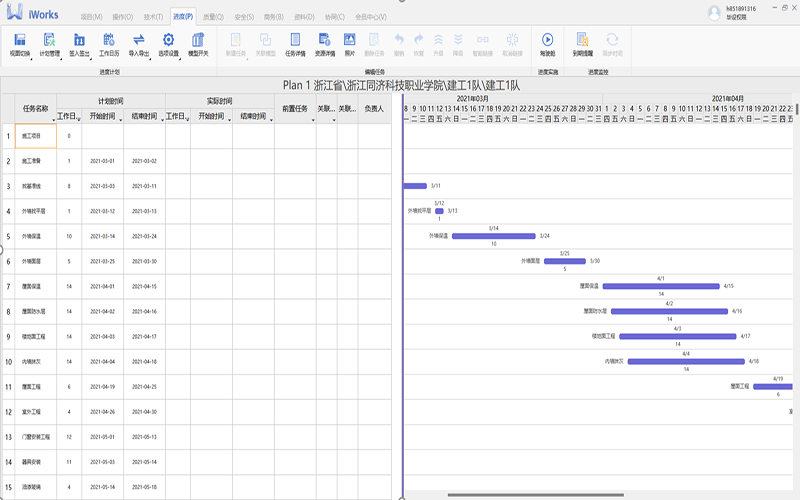The image size is (800, 500).
Task: Click Gantt bar ending 4/18
Action: click(x=686, y=361)
